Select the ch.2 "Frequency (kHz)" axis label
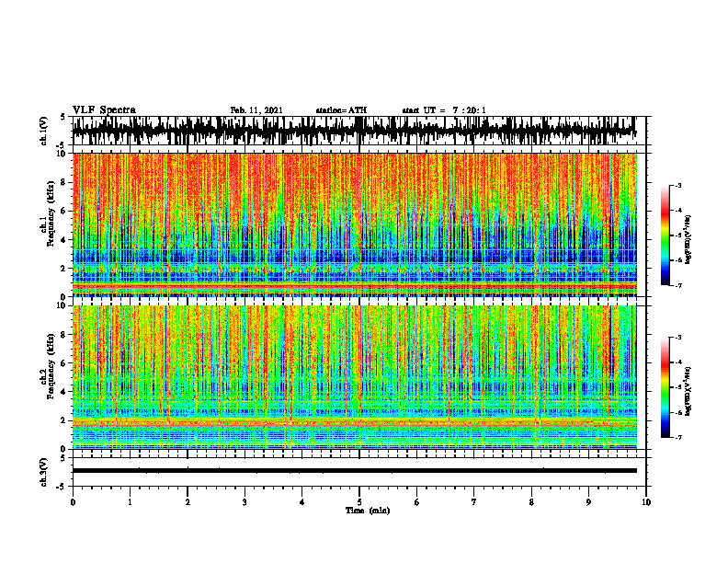 (x=51, y=366)
